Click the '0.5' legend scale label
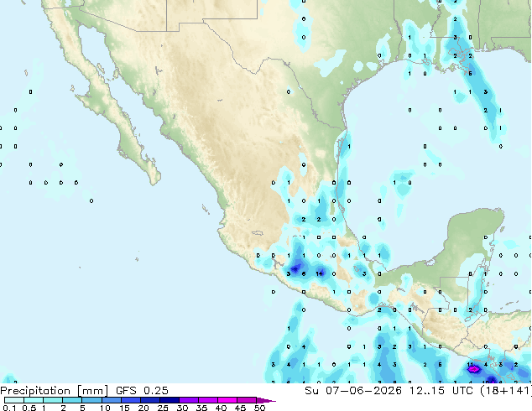Image resolution: width=532 pixels, height=411 pixels. coord(29,408)
